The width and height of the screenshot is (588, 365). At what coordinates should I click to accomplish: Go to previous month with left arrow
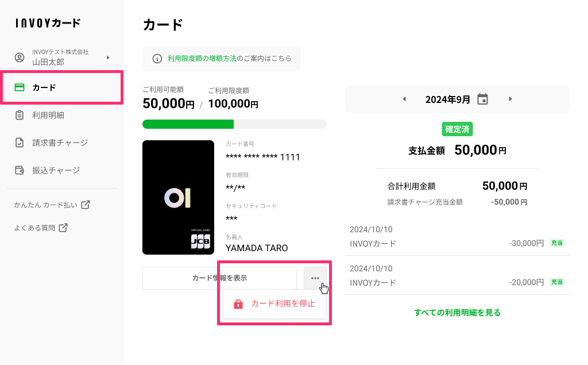(x=404, y=99)
